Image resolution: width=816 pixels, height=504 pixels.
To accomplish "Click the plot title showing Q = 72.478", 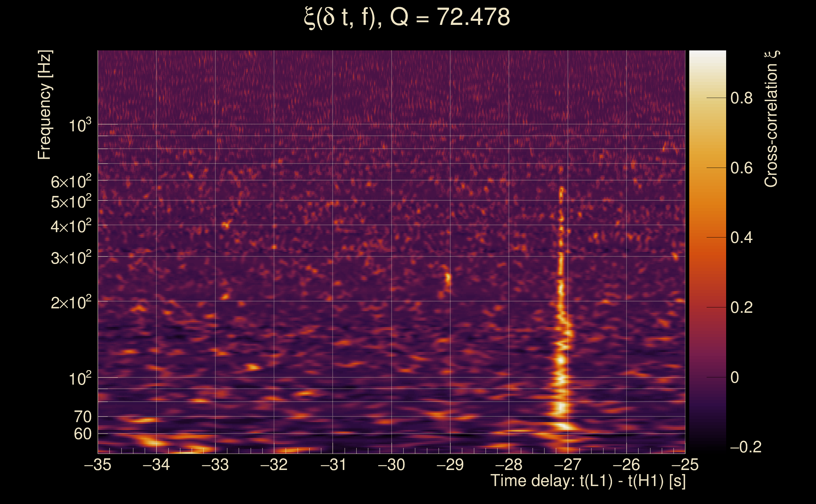I will click(407, 17).
